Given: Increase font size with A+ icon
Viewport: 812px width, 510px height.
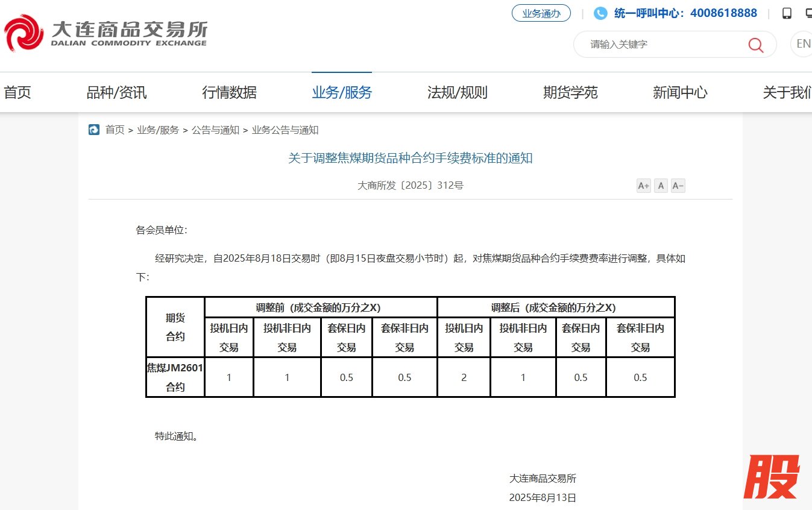Looking at the screenshot, I should click(643, 186).
